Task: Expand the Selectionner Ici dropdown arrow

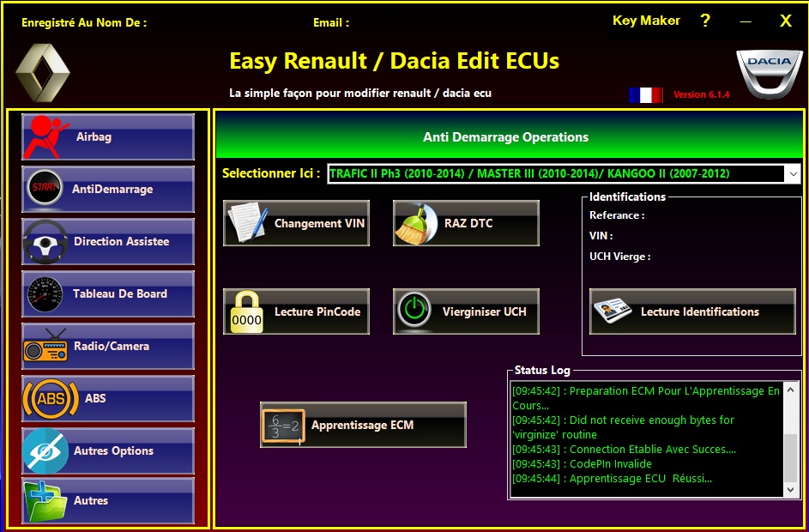Action: click(x=794, y=174)
